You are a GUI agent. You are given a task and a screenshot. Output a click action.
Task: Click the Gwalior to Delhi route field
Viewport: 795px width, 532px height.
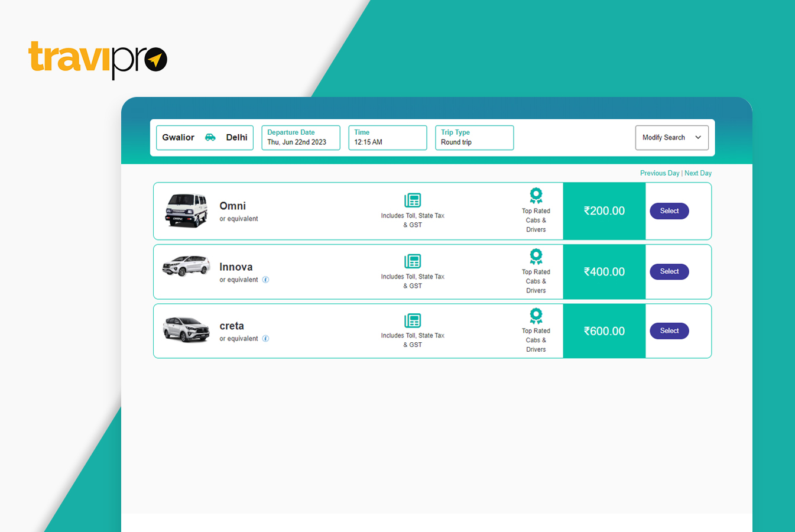pos(205,138)
